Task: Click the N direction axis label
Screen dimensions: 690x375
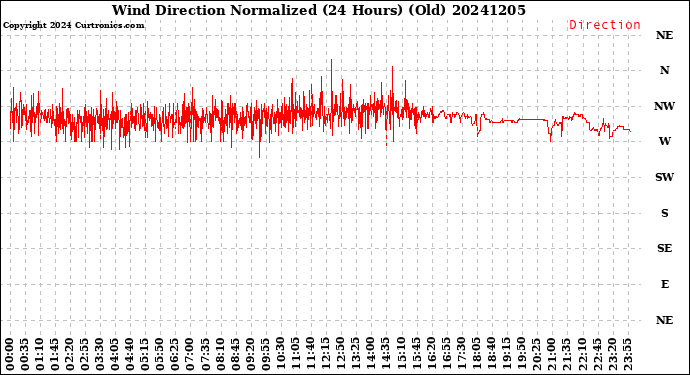Action: click(664, 70)
